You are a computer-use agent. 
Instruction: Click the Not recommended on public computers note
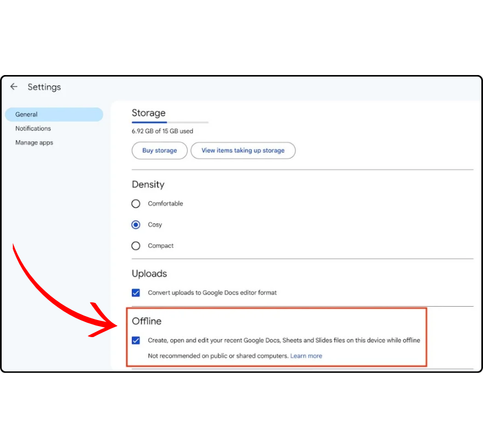[218, 356]
